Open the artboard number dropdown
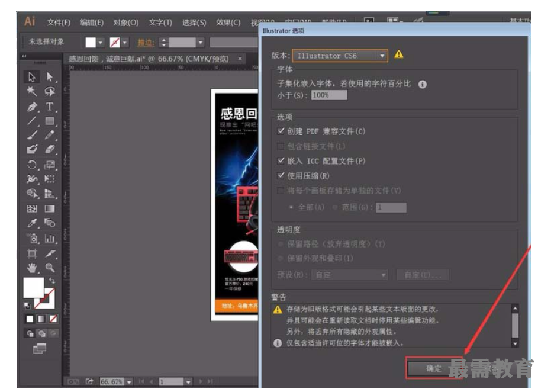Image resolution: width=538 pixels, height=392 pixels. (x=188, y=382)
